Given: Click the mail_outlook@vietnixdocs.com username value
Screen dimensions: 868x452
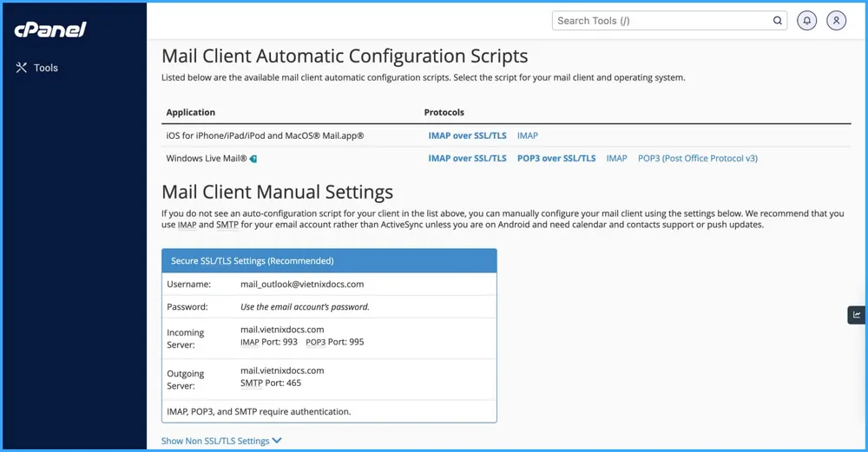Looking at the screenshot, I should point(301,285).
